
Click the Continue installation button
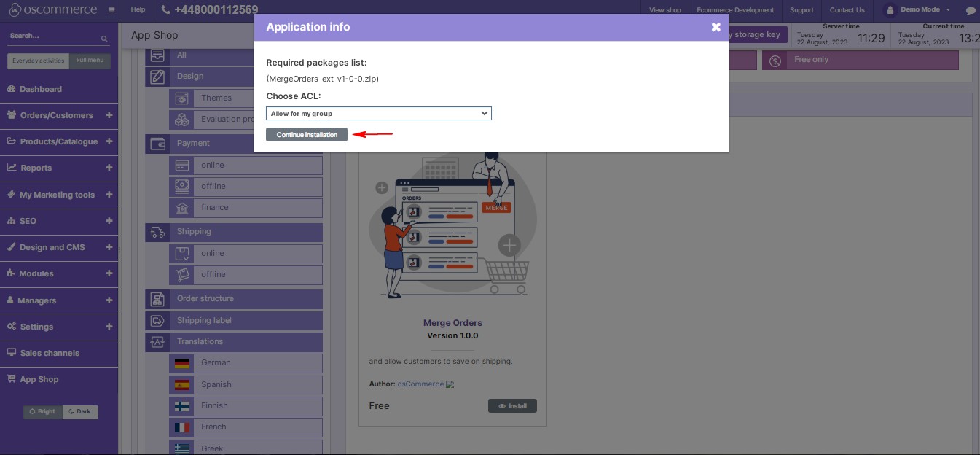click(x=307, y=135)
